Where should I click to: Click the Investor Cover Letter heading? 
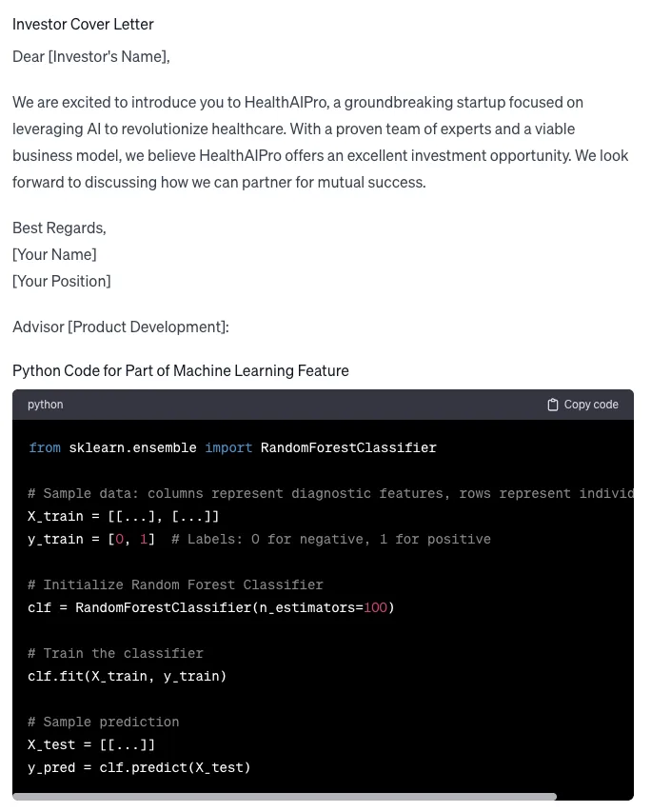83,24
